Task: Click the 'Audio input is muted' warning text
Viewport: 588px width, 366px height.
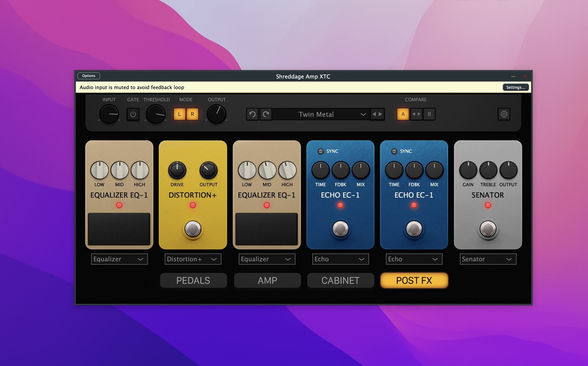Action: point(132,87)
